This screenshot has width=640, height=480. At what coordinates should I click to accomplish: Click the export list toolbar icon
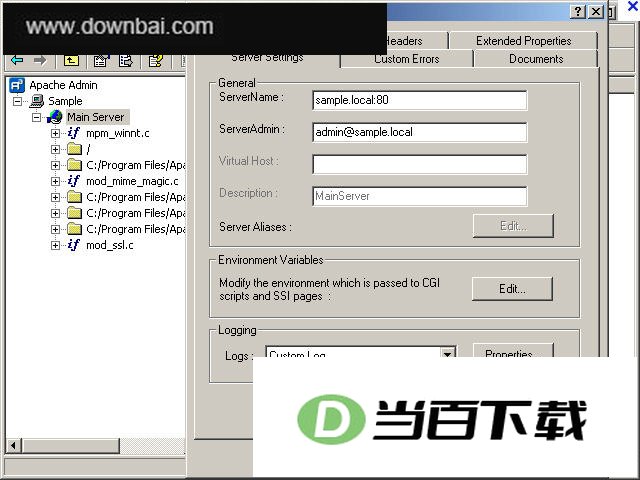point(126,61)
